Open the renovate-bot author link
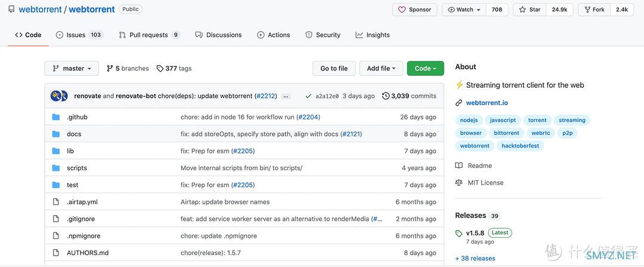 click(135, 96)
